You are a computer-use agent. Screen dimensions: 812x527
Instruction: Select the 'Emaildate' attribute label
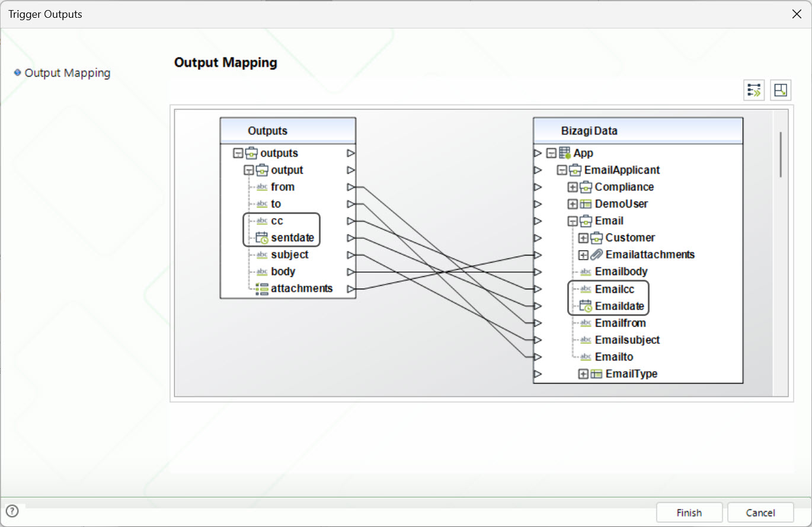pyautogui.click(x=619, y=306)
